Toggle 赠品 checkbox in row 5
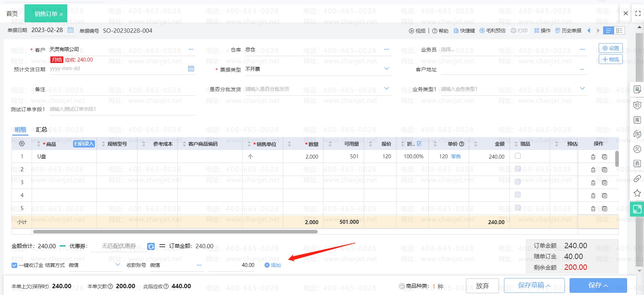The height and width of the screenshot is (295, 644). [x=518, y=208]
